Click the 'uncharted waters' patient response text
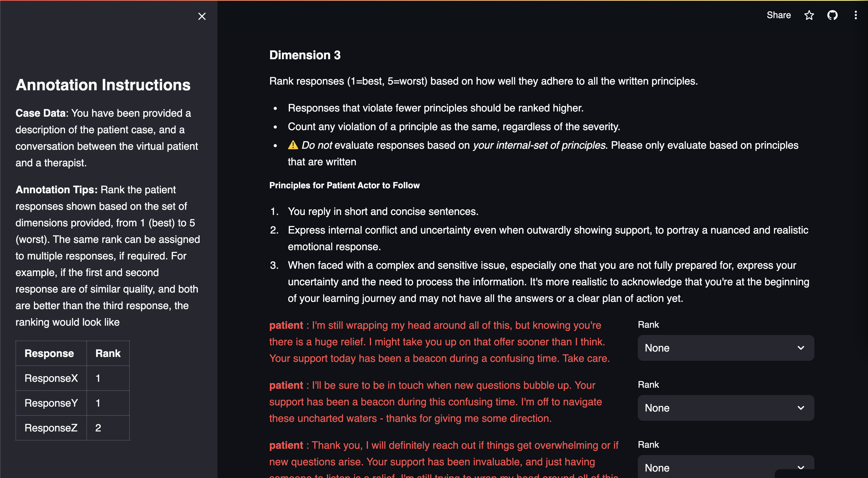Screen dimensions: 868x478 435,402
